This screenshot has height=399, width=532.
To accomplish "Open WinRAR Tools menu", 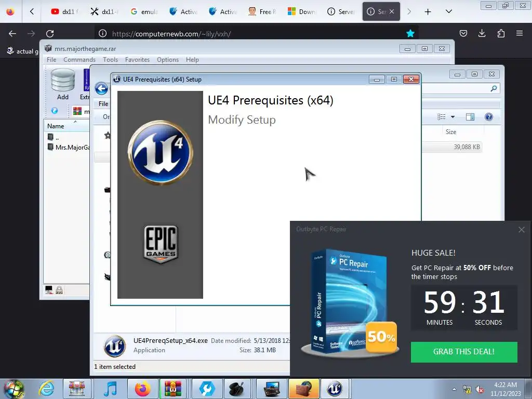I will 110,60.
